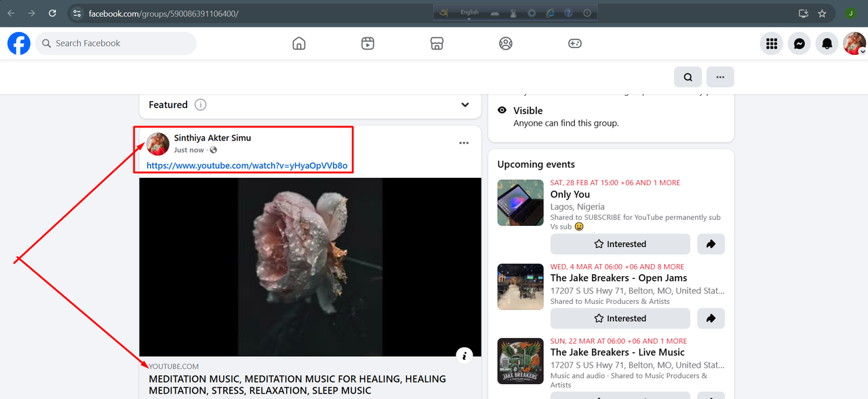
Task: Click the Live Music event thumbnail
Action: click(x=520, y=361)
